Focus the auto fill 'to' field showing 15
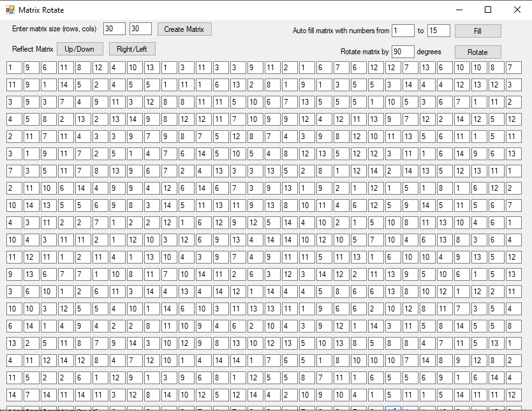 point(439,31)
